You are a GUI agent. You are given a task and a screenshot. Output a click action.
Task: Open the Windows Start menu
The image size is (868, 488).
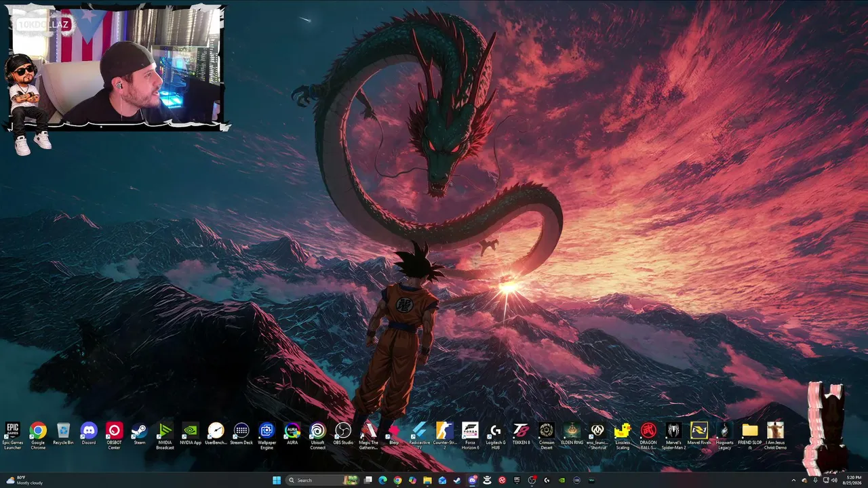coord(277,481)
